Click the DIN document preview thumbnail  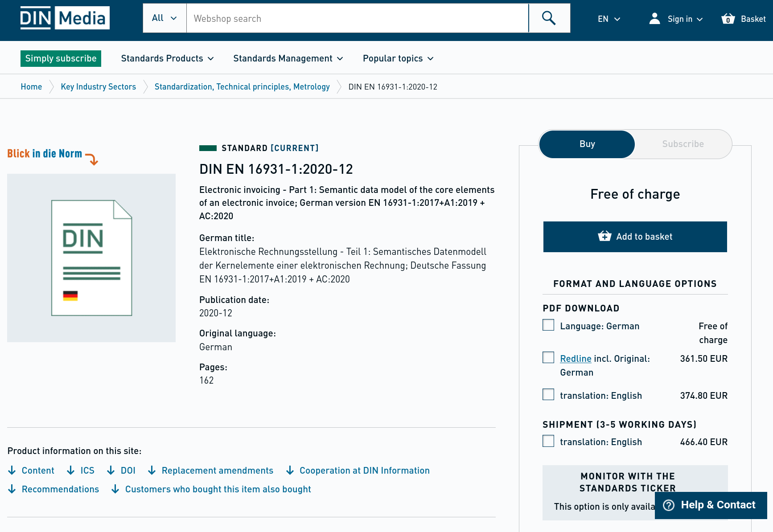tap(91, 258)
